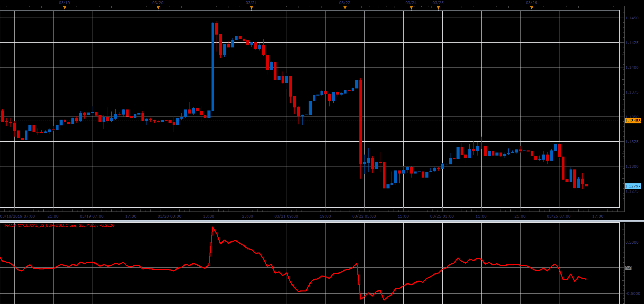Image resolution: width=644 pixels, height=304 pixels.
Task: Click the 03/25 01:00 time label
Action: 442,216
